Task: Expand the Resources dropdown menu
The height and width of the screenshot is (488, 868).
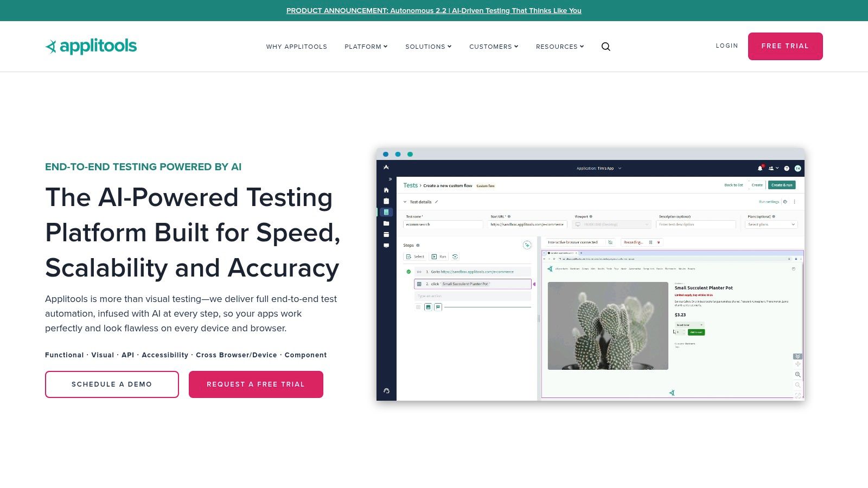Action: [560, 47]
